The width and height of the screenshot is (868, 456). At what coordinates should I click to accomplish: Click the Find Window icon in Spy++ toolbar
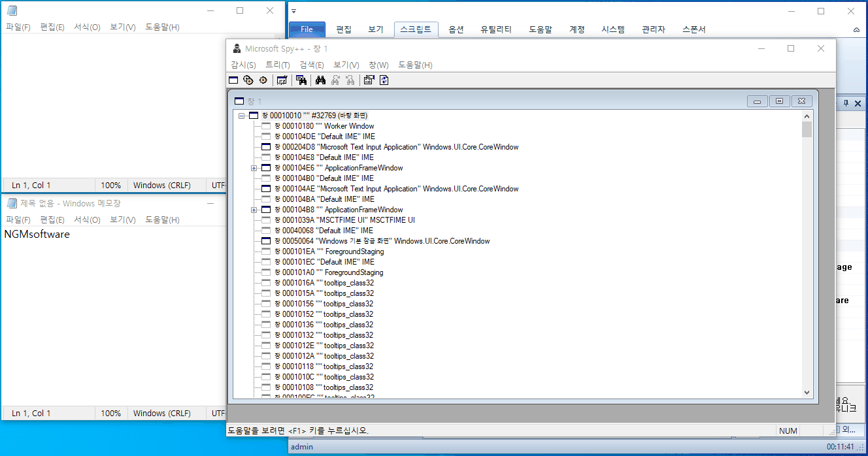(301, 80)
